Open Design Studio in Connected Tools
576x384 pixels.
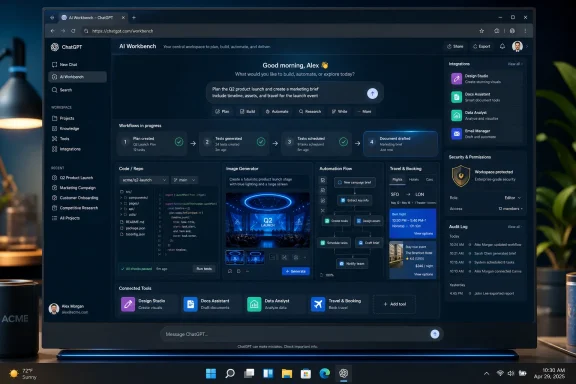point(148,304)
